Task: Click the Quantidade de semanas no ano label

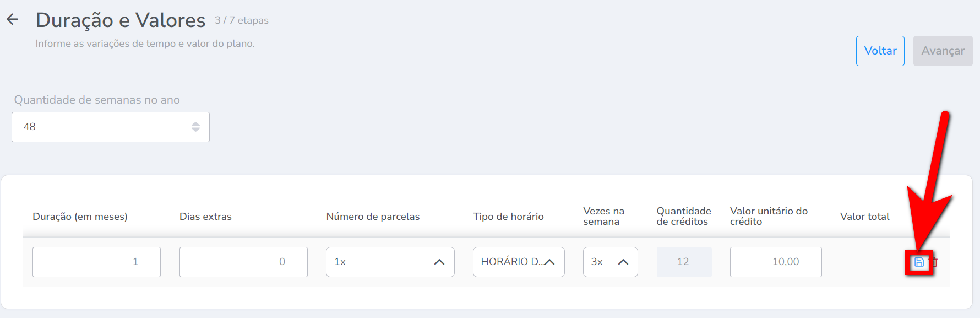Action: pos(97,100)
